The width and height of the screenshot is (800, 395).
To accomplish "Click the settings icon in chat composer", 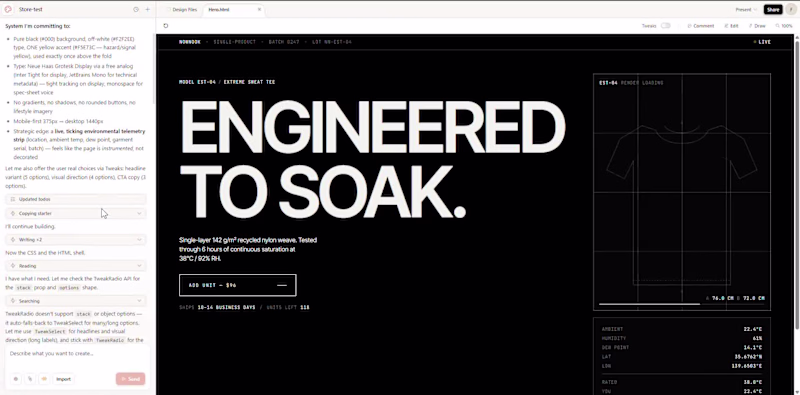I will tap(16, 379).
